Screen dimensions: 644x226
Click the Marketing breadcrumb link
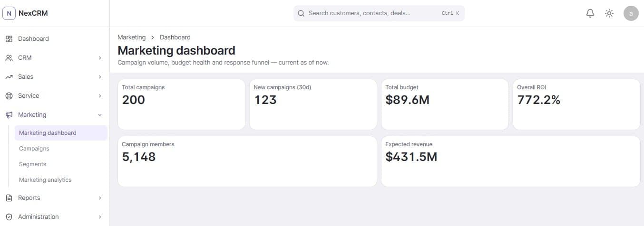pyautogui.click(x=132, y=38)
